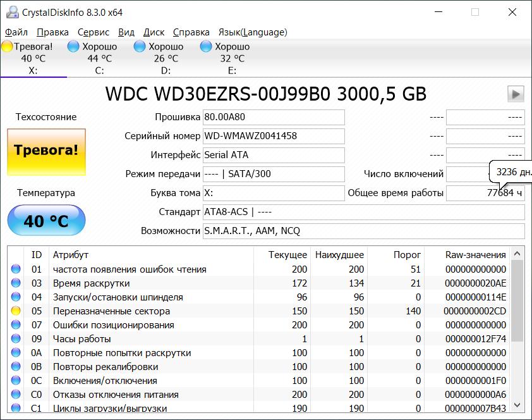532x420 pixels.
Task: Click the Интерфейс field Serial ATA
Action: [274, 155]
